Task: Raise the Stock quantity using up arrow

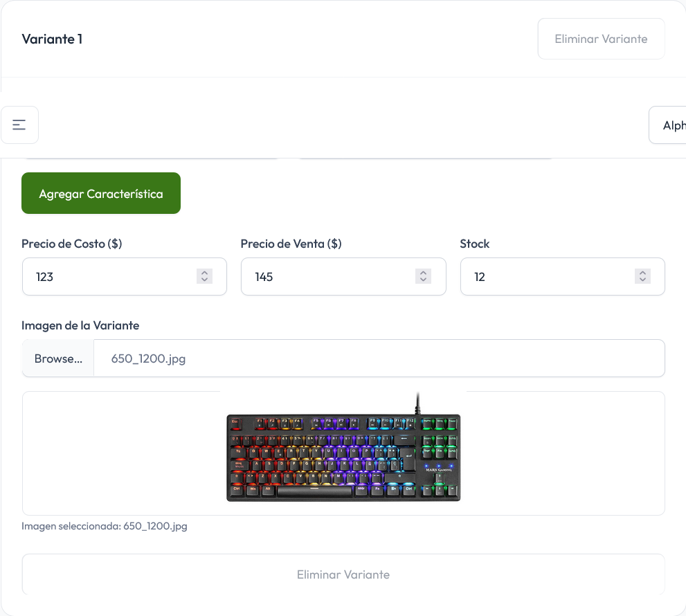Action: click(x=642, y=273)
